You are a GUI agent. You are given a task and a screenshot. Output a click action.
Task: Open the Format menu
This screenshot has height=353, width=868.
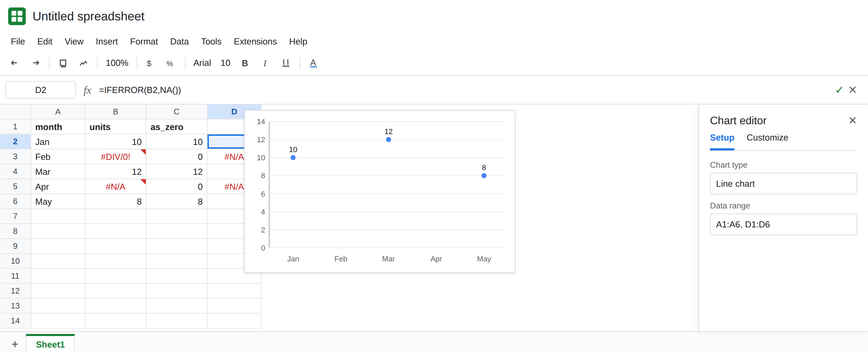(x=144, y=41)
